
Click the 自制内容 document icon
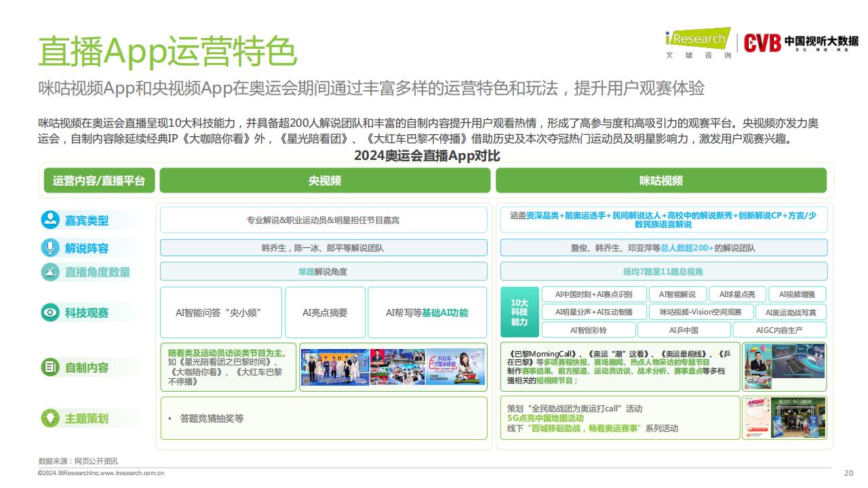(50, 367)
